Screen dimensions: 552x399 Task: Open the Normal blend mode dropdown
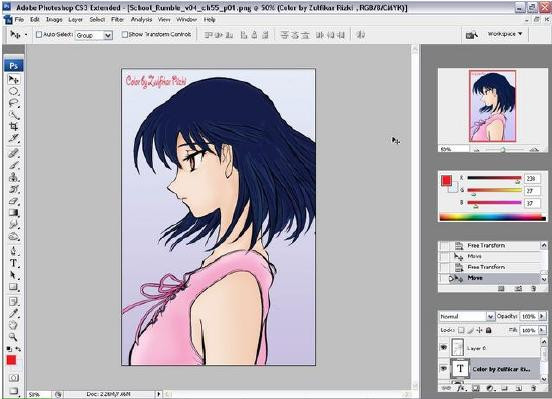[x=466, y=317]
